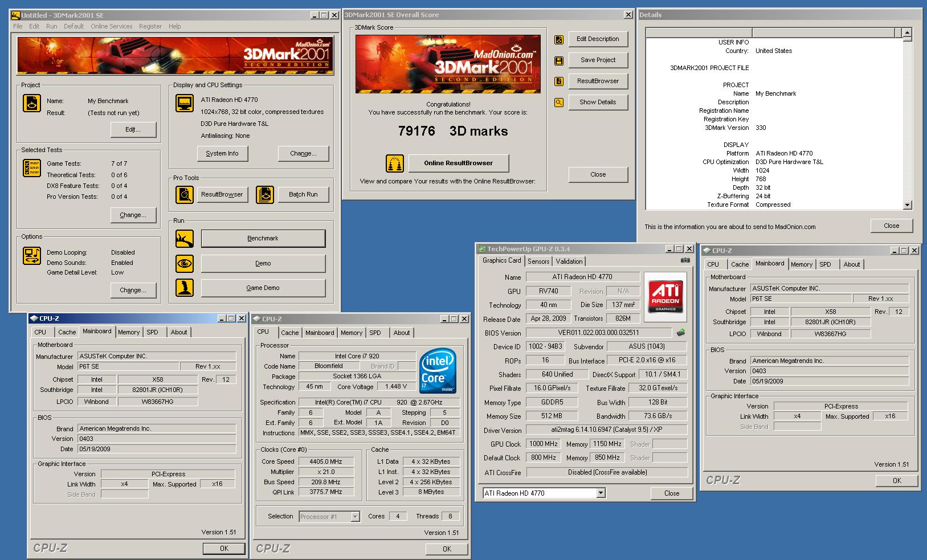Click the Batch Run button
The height and width of the screenshot is (560, 927).
tap(303, 195)
